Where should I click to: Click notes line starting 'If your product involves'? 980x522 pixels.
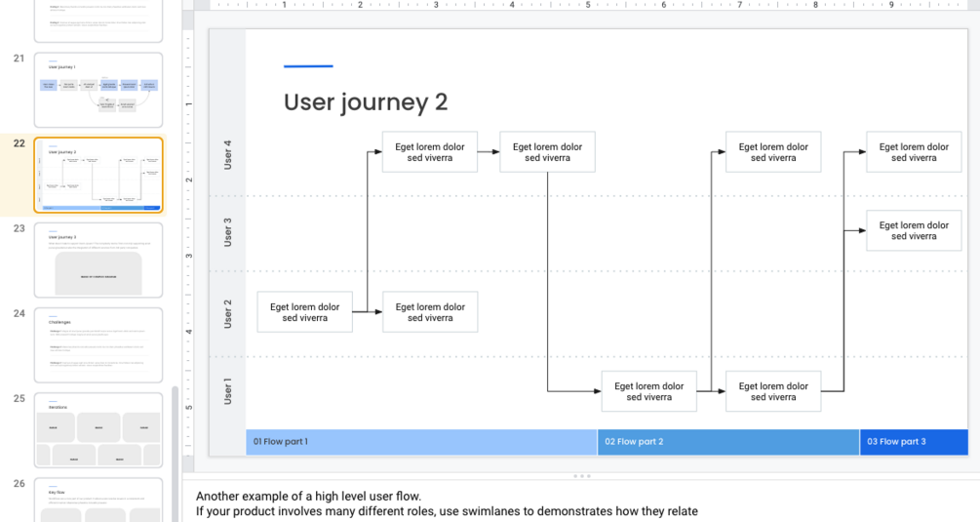(447, 511)
